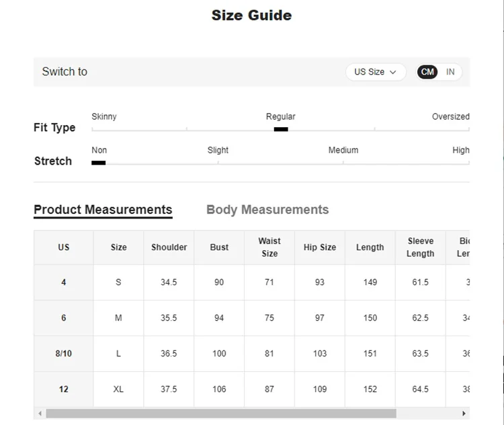Click the Shoulder column header

[169, 247]
